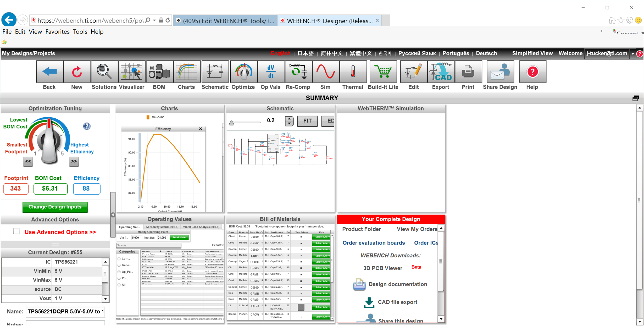The height and width of the screenshot is (326, 644).
Task: Click the Design documentation icon
Action: pos(359,284)
